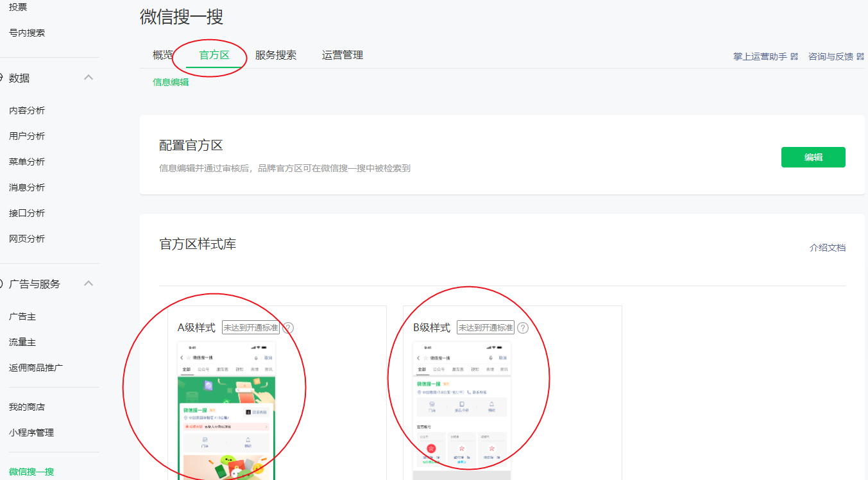Image resolution: width=868 pixels, height=480 pixels.
Task: Open the 介绍文档 link
Action: pos(828,248)
